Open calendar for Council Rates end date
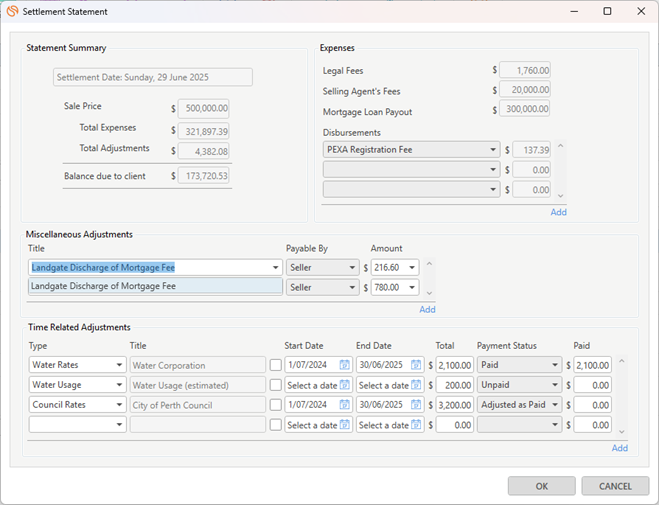 pyautogui.click(x=416, y=405)
